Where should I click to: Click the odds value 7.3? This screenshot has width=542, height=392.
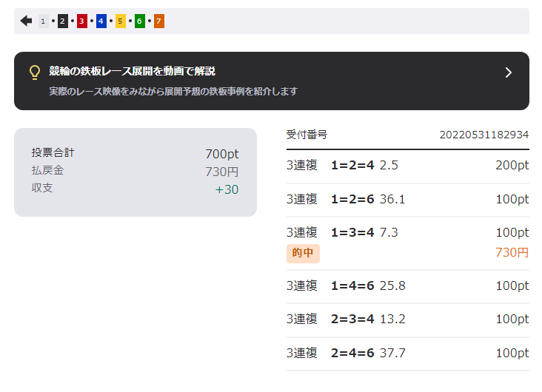pyautogui.click(x=389, y=232)
